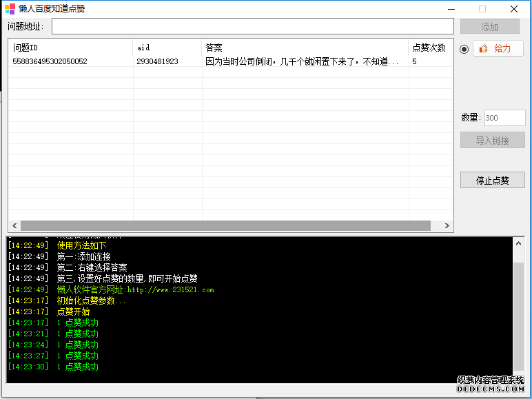Click the answer cell starting 因为当时公司倒闭
This screenshot has height=399, width=532.
[302, 61]
